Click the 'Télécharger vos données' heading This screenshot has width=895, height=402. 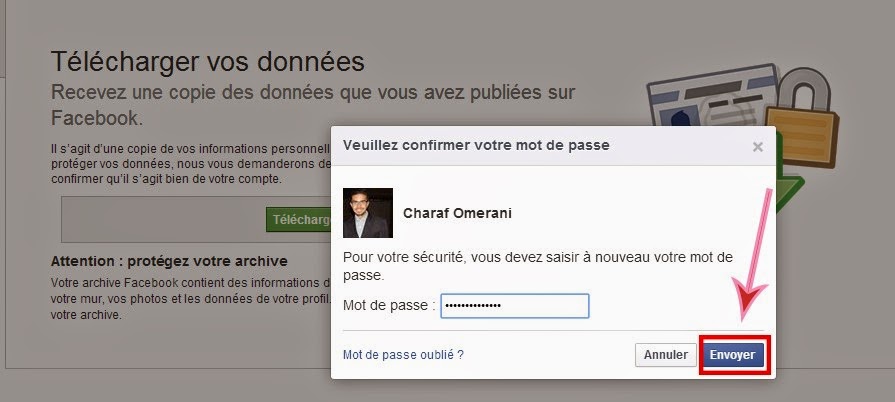click(x=208, y=61)
